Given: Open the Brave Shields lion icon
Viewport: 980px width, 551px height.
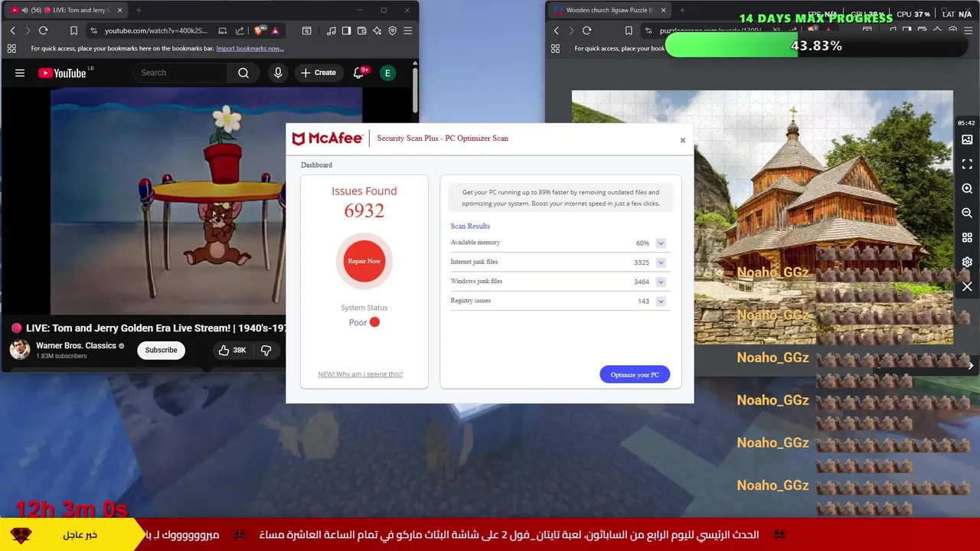Looking at the screenshot, I should point(260,31).
